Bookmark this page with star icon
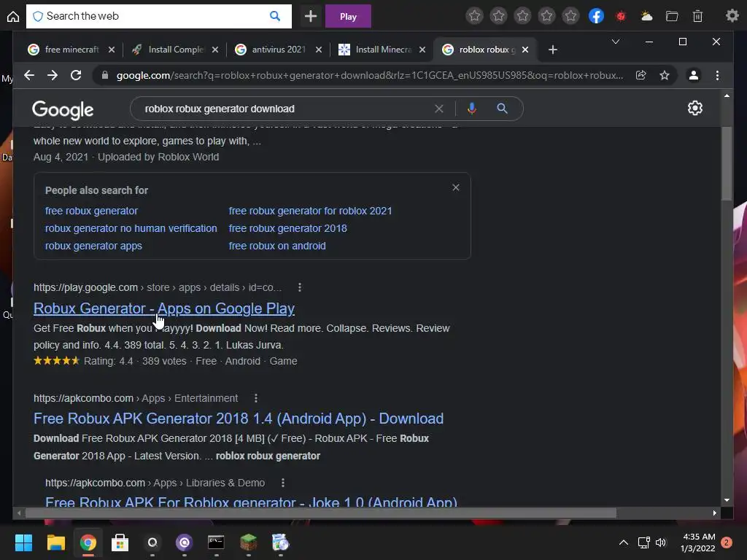 [x=665, y=75]
